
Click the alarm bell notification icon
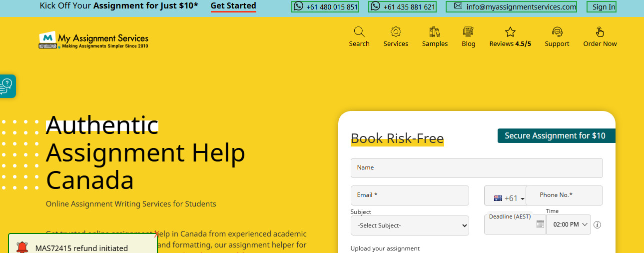coord(22,247)
